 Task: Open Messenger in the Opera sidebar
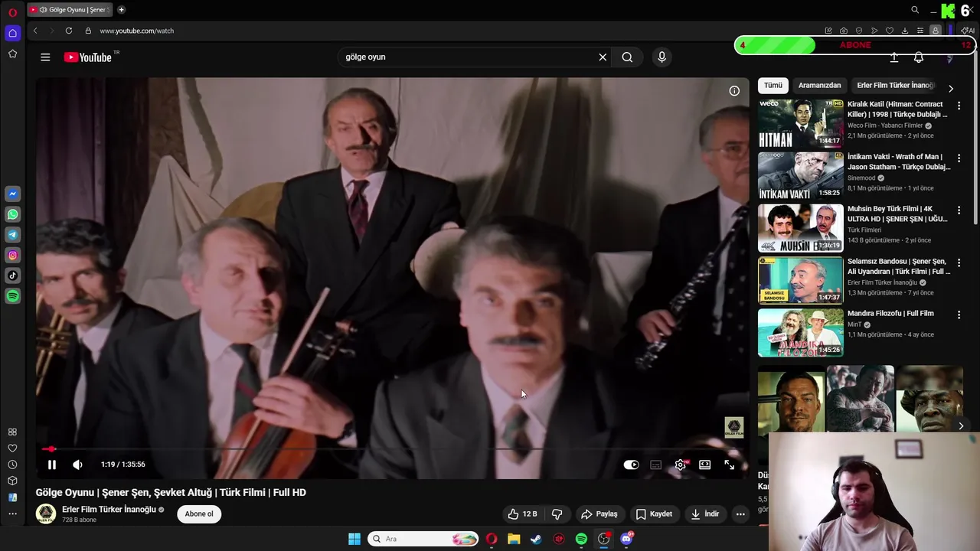pyautogui.click(x=12, y=194)
